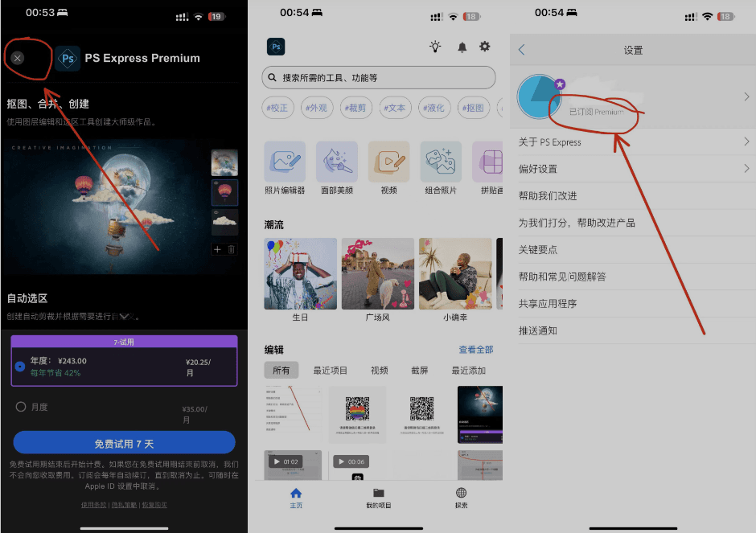Open the 小确幸 trend template
The width and height of the screenshot is (756, 533).
click(x=456, y=273)
